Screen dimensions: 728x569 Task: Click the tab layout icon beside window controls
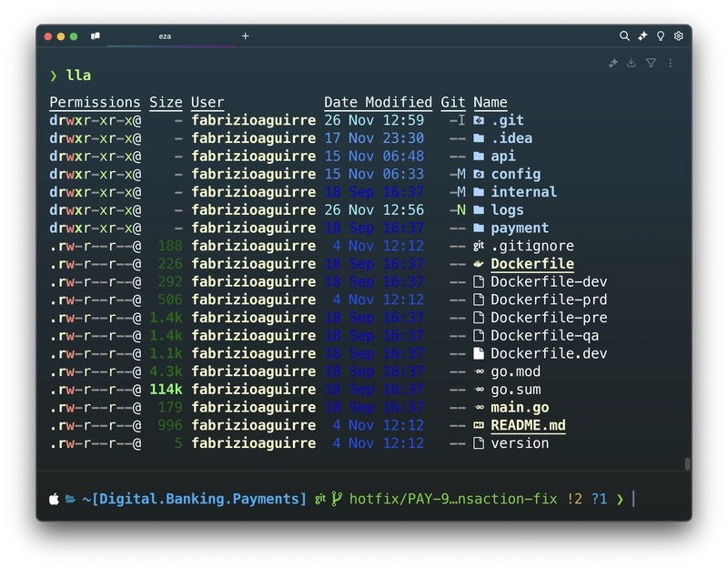tap(96, 36)
